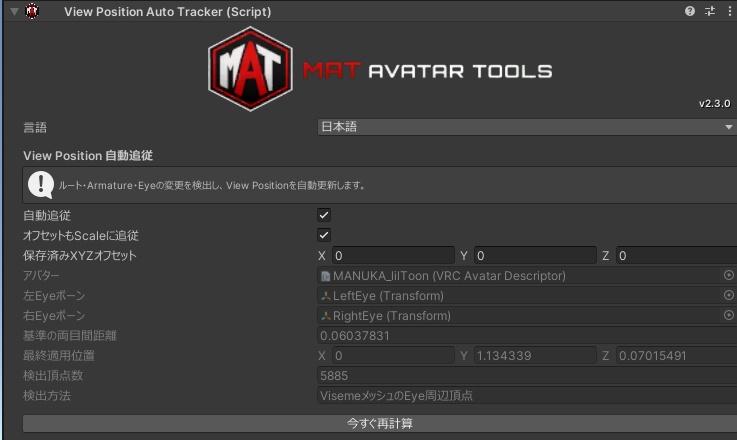Click the MAT script icon in header

click(32, 11)
